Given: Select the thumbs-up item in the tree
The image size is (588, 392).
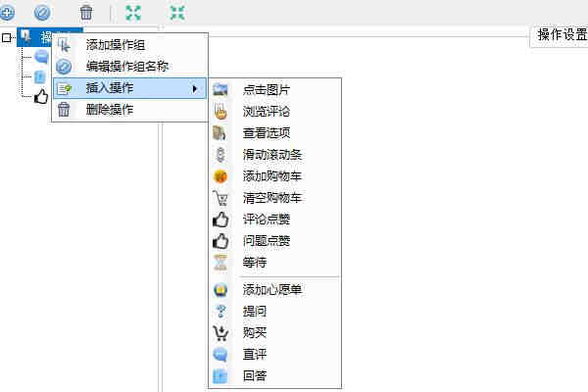Looking at the screenshot, I should point(41,96).
